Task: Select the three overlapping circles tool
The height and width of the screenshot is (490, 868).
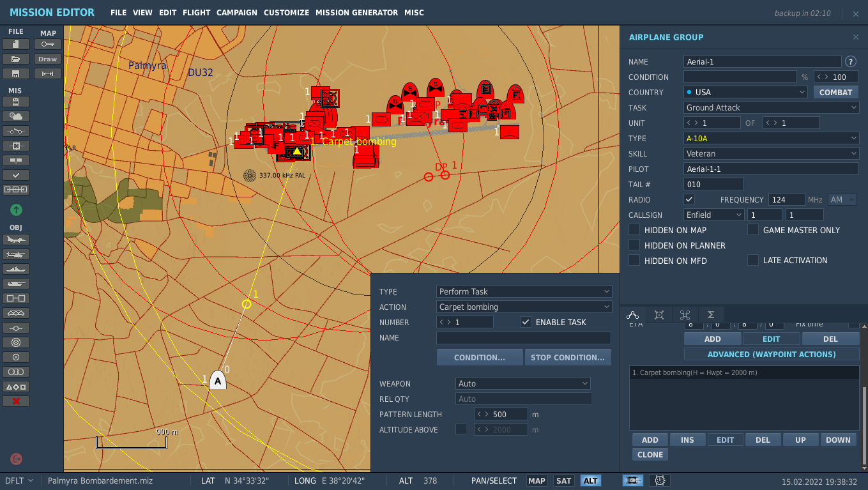Action: 16,372
